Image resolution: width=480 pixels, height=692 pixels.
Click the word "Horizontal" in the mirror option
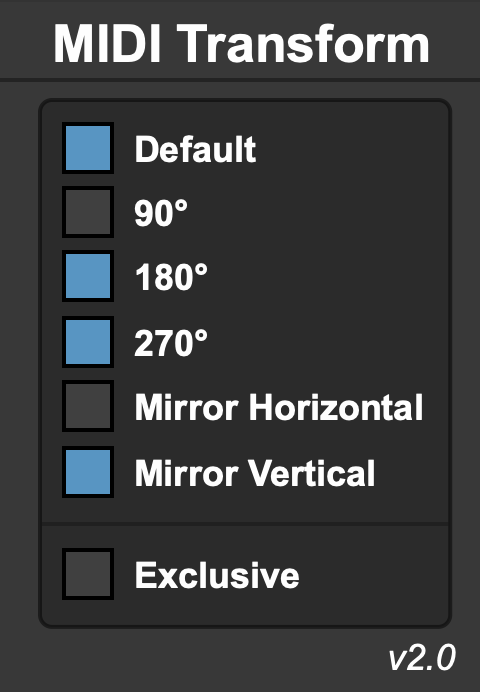336,407
